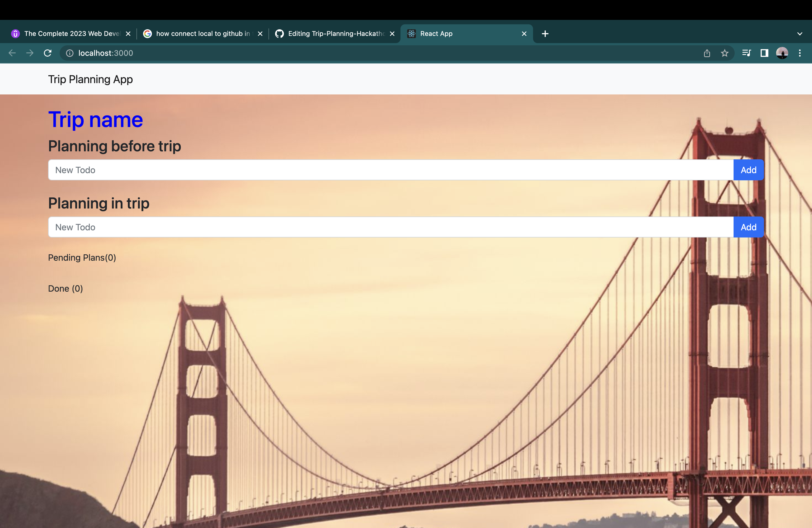Screen dimensions: 812x528
Task: Click the Pending Plans(0) label
Action: pos(82,258)
